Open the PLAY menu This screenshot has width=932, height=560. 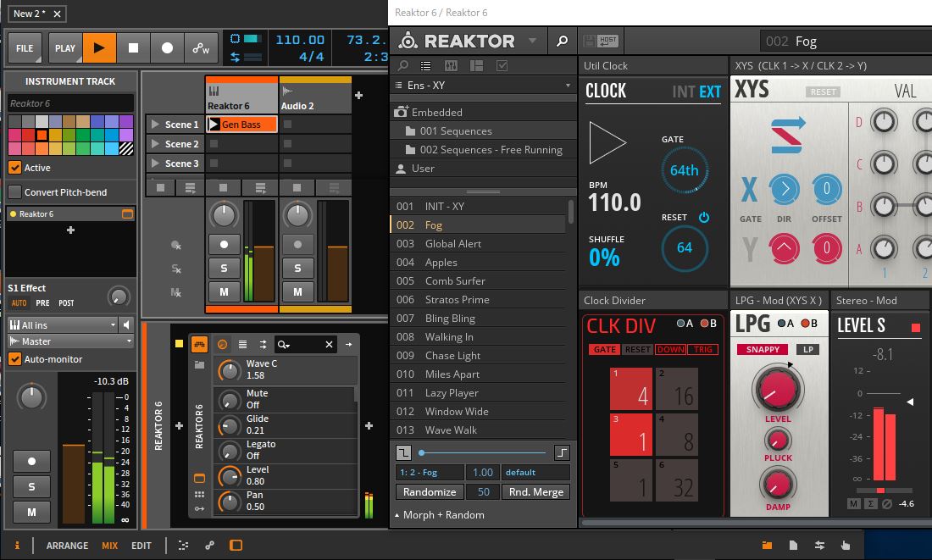tap(64, 48)
